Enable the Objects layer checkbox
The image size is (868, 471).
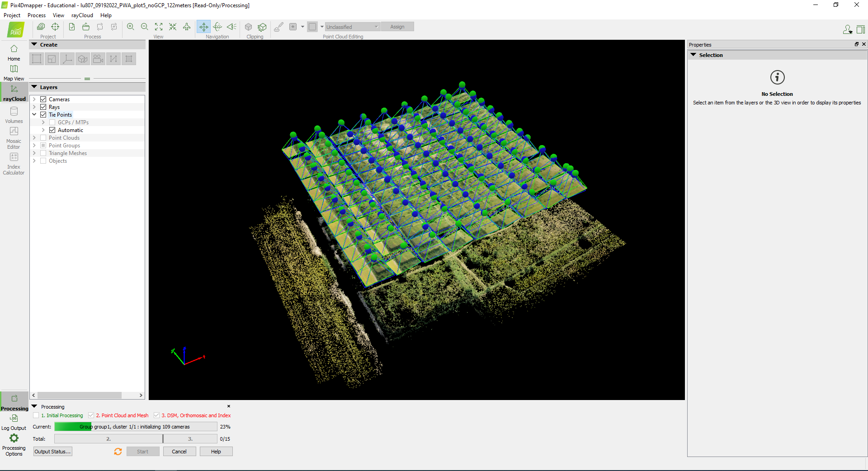pos(43,160)
